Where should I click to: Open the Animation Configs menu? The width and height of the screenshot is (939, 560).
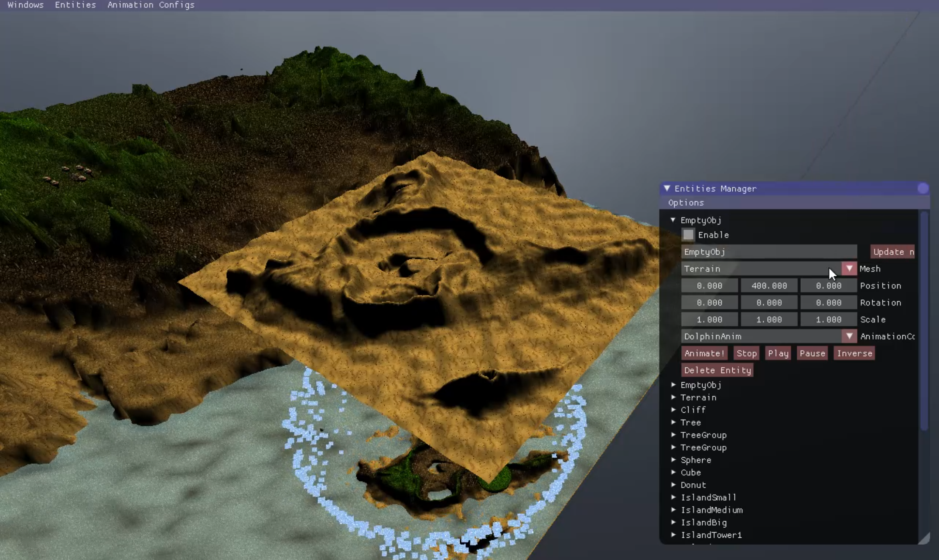150,5
